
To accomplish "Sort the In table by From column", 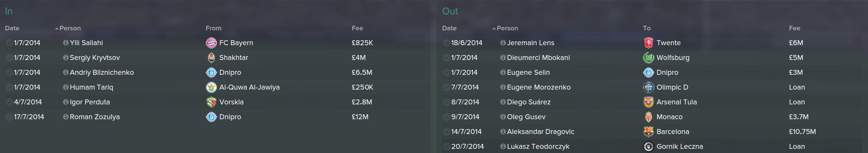I will [213, 28].
